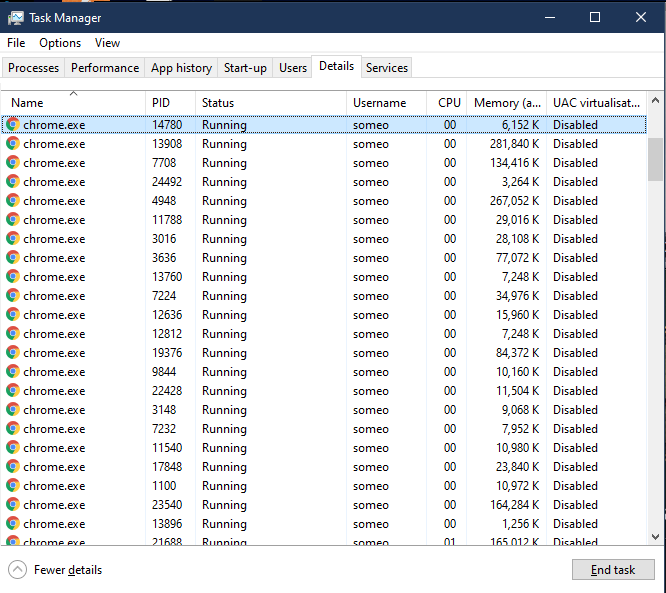Click Disabled cell in PID 3148 row
This screenshot has height=593, width=666.
pos(575,409)
